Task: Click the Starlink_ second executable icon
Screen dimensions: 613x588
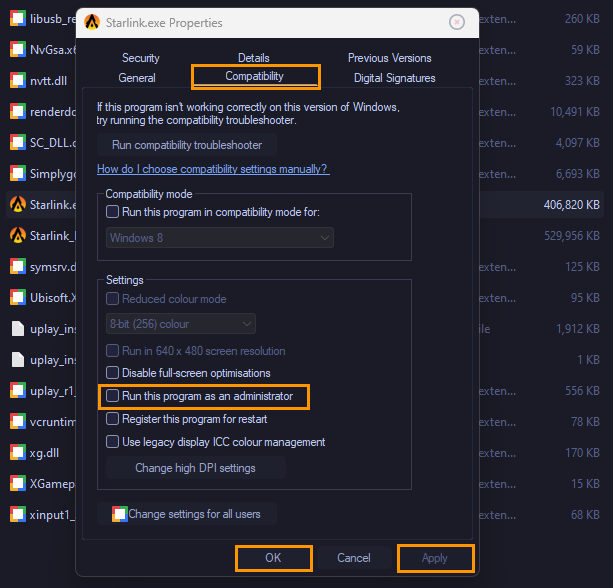Action: pyautogui.click(x=18, y=235)
